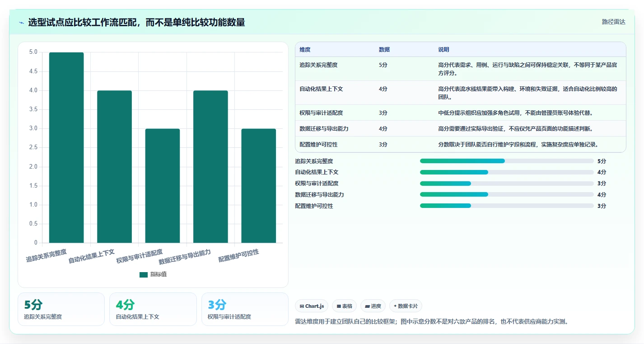
Task: Click the 数据迁移与导出能力 bar in the chart
Action: [x=210, y=166]
